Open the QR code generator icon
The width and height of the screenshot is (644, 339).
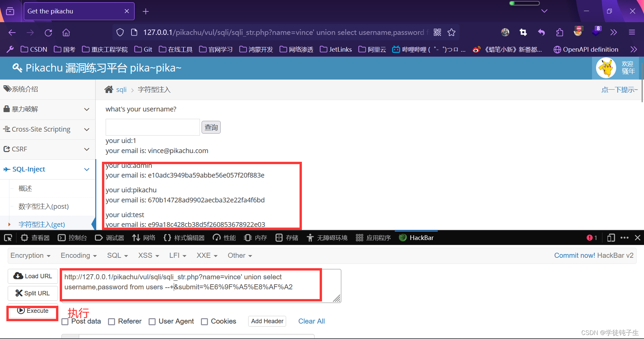(437, 32)
